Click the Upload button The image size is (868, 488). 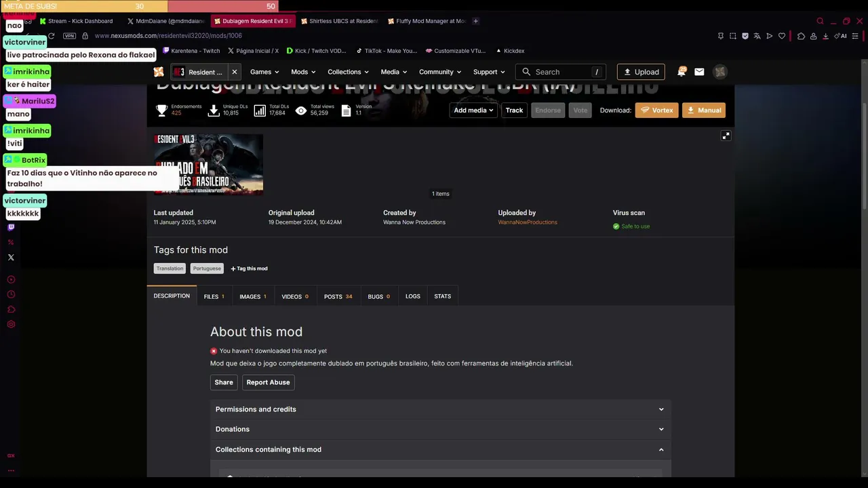point(641,72)
